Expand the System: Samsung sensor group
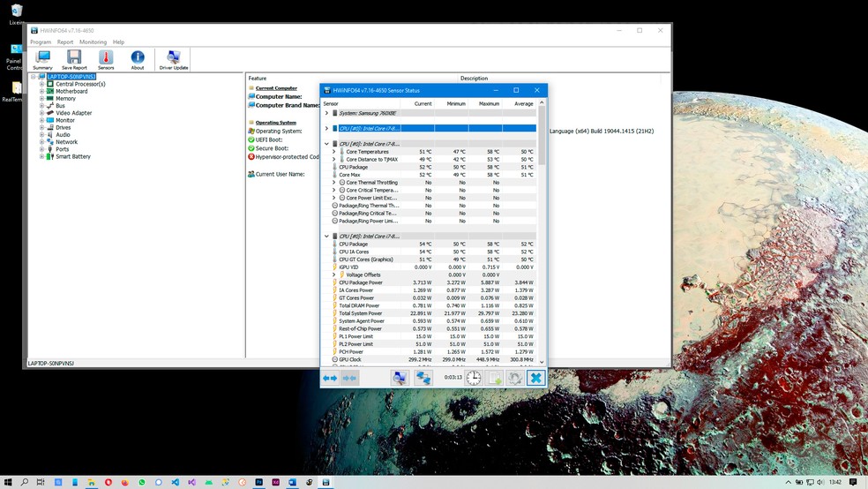This screenshot has width=868, height=489. tap(326, 113)
